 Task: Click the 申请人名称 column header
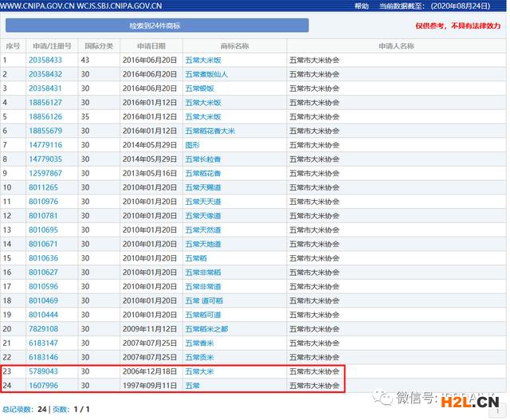[397, 46]
